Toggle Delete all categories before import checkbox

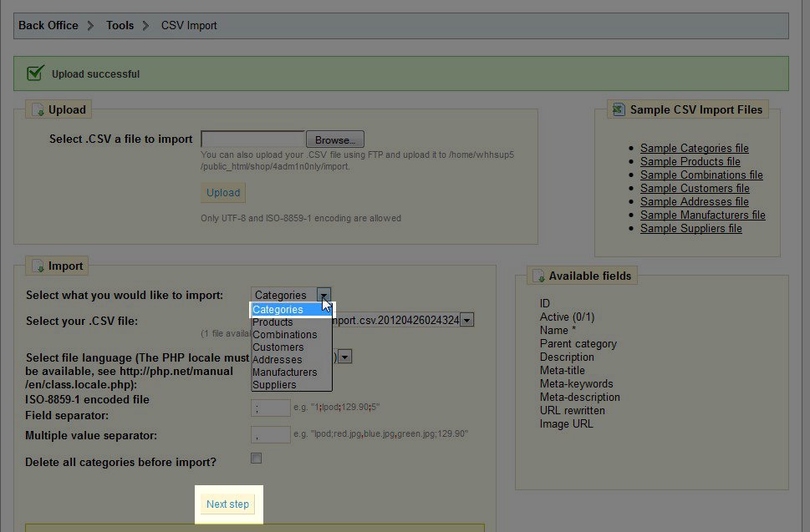[x=257, y=459]
